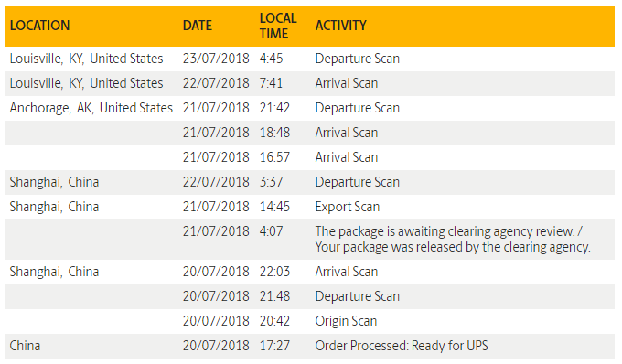Click the LOCAL TIME column header
This screenshot has height=364, width=622.
click(278, 26)
